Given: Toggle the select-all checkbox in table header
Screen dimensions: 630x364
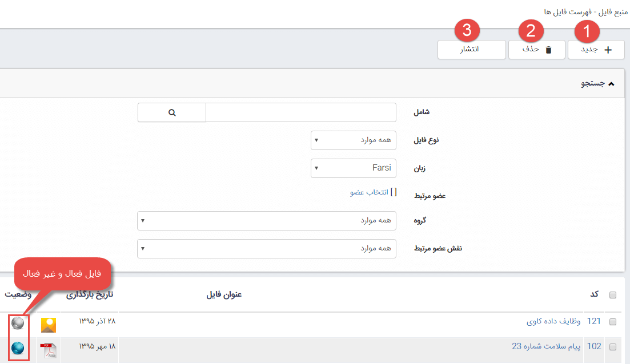Looking at the screenshot, I should coord(613,295).
